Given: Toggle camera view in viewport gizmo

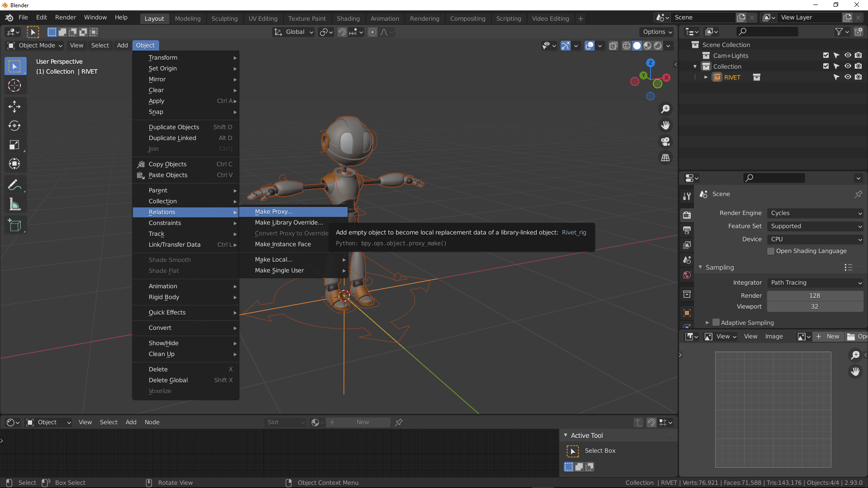Looking at the screenshot, I should 665,141.
